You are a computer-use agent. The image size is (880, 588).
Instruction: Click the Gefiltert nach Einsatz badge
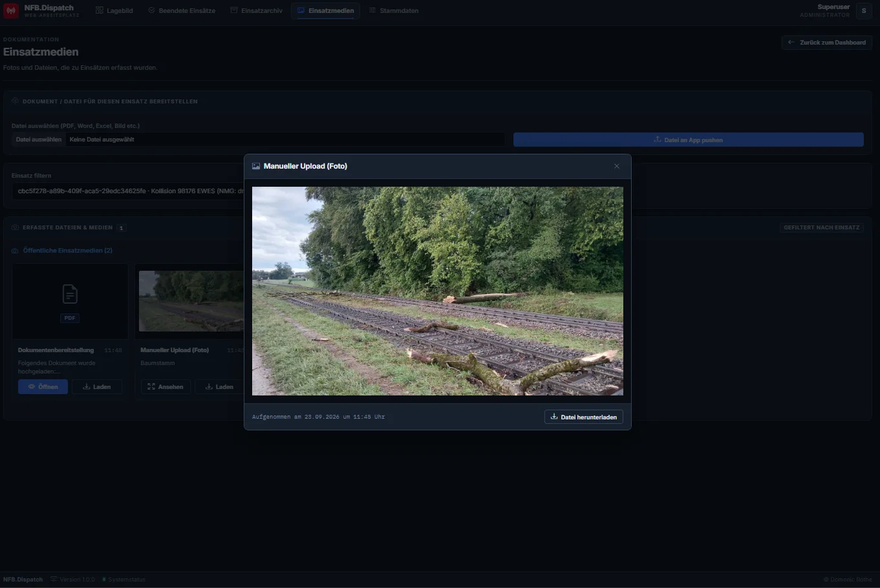(x=821, y=227)
